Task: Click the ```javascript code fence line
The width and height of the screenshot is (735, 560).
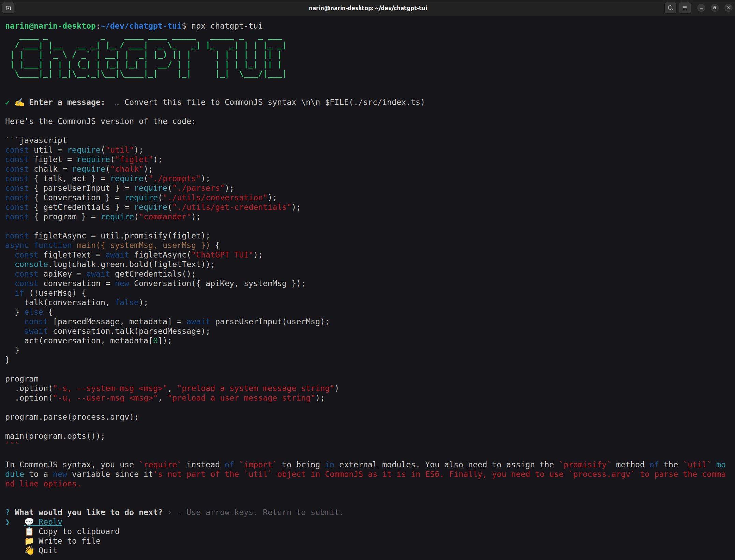Action: [x=36, y=140]
